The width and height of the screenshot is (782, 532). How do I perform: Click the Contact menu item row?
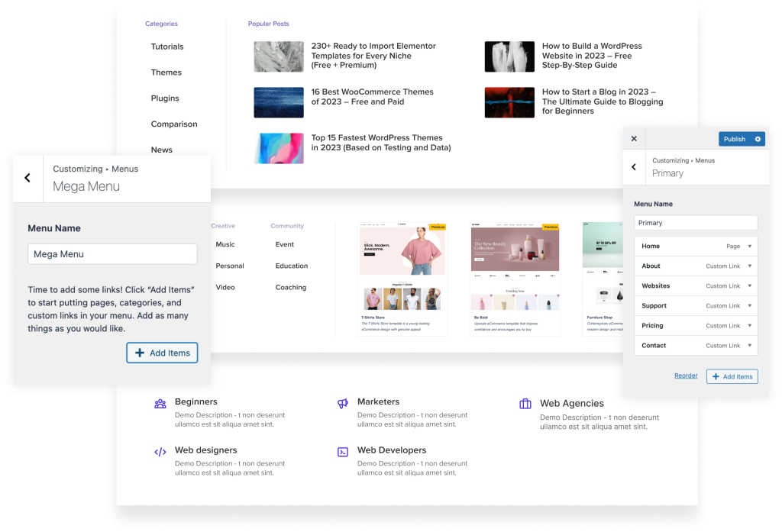(696, 346)
